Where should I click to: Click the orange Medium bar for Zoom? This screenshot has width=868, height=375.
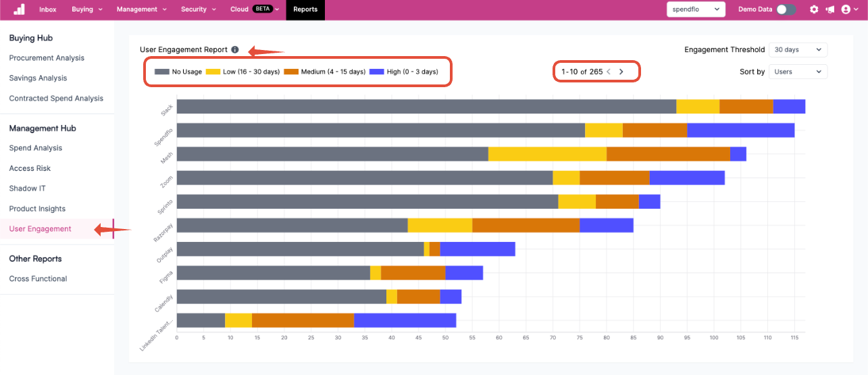click(615, 178)
